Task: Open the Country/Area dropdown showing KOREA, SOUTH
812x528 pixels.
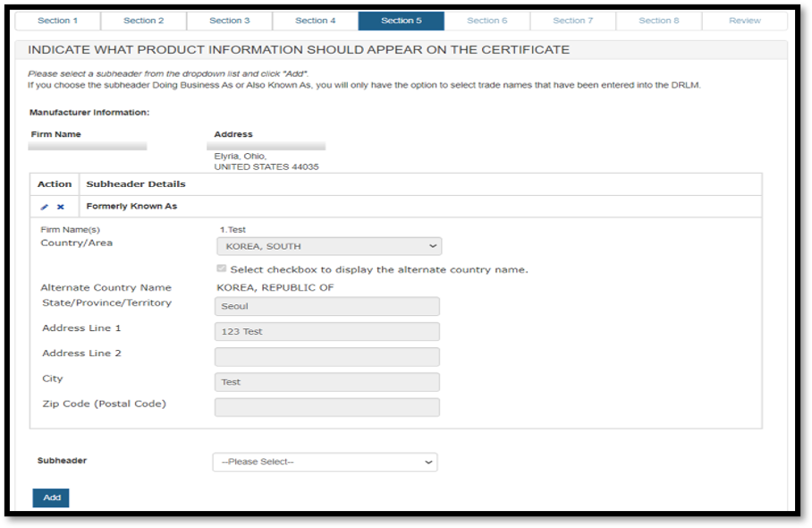Action: 328,246
